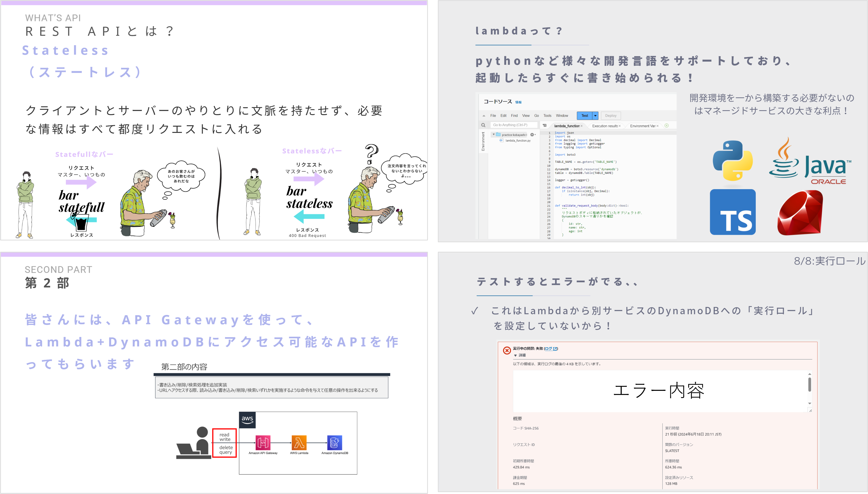Viewport: 868px width, 494px height.
Task: Open the File menu in the code editor
Action: 493,116
